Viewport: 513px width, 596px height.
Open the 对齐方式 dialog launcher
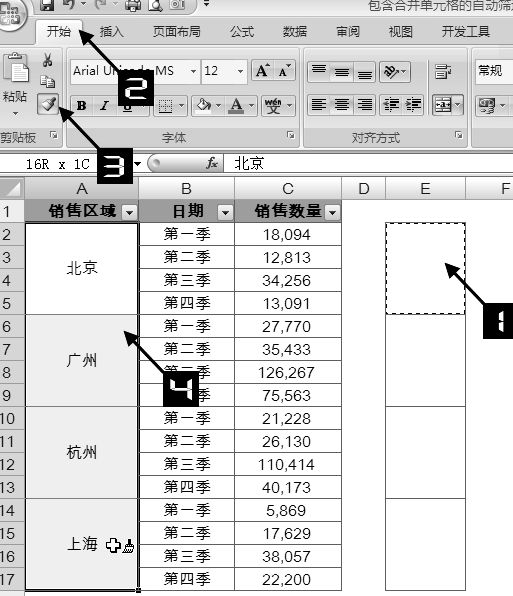click(459, 135)
